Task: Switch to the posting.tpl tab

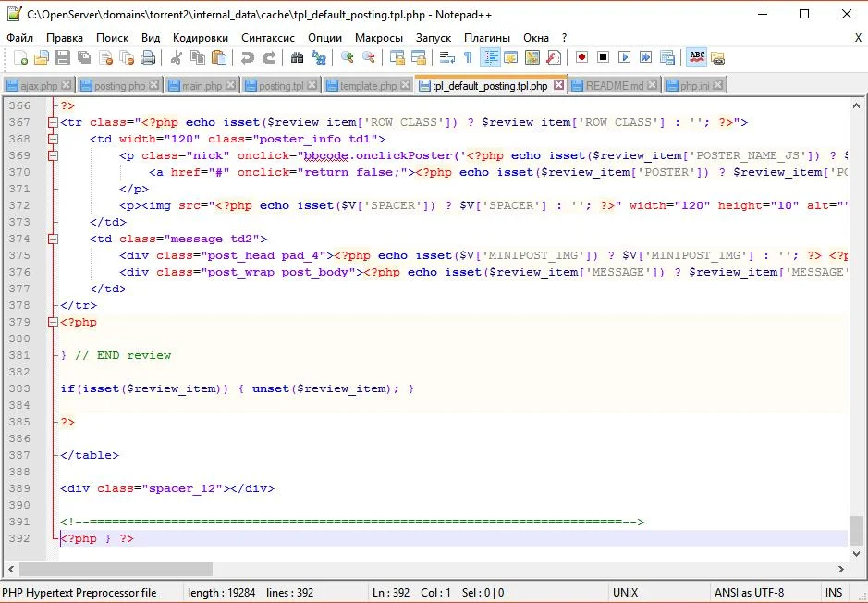Action: click(281, 86)
